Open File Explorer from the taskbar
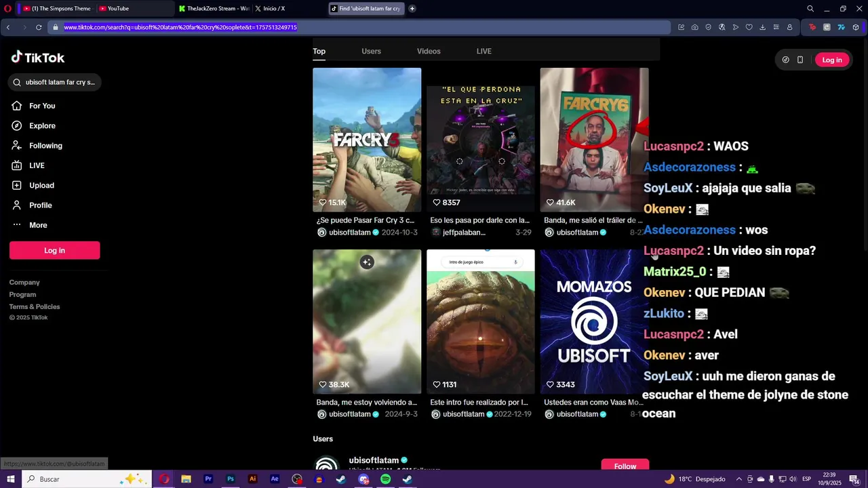Screen dimensions: 868x488 pyautogui.click(x=186, y=479)
